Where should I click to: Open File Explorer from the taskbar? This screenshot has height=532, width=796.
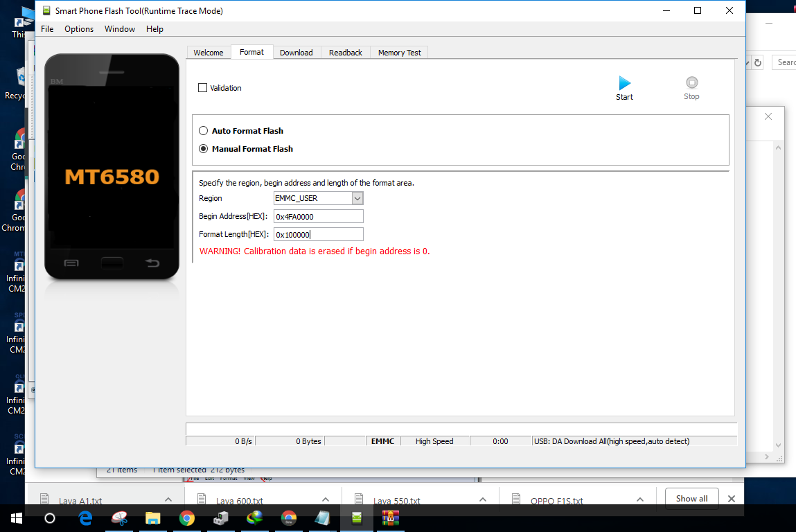tap(153, 517)
